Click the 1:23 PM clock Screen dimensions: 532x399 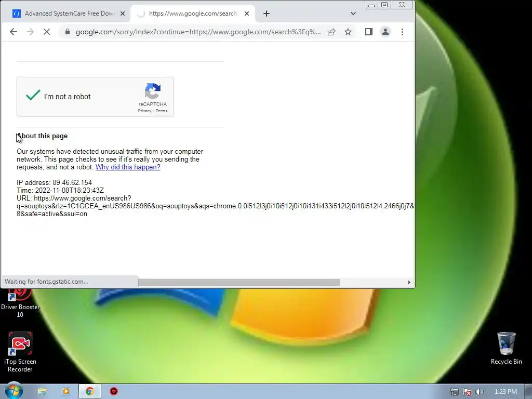point(506,392)
